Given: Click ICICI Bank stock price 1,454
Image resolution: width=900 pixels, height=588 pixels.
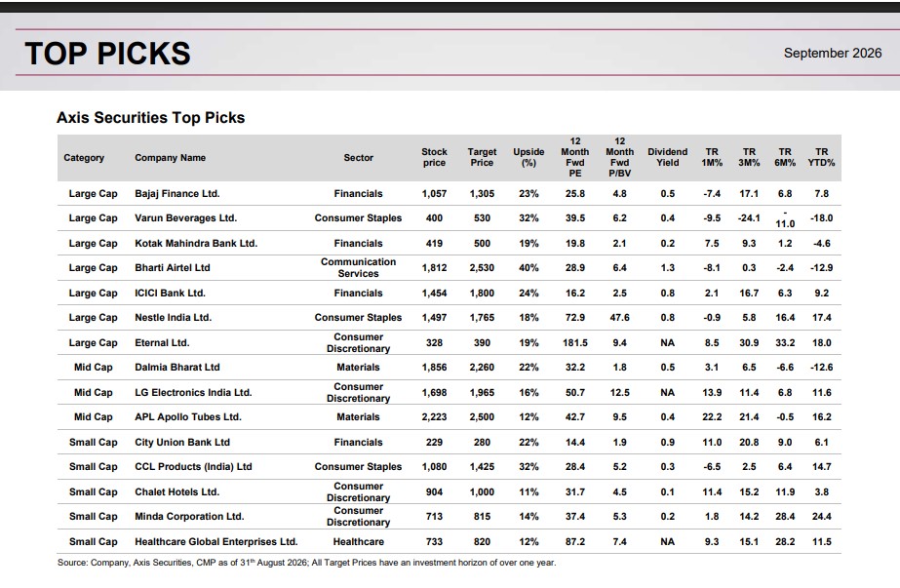Looking at the screenshot, I should tap(434, 293).
